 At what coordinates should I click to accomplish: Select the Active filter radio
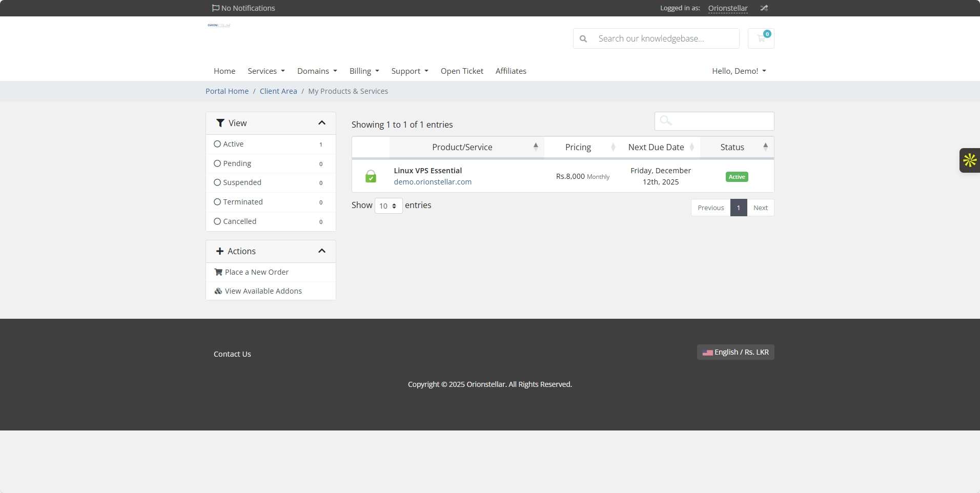pyautogui.click(x=217, y=144)
